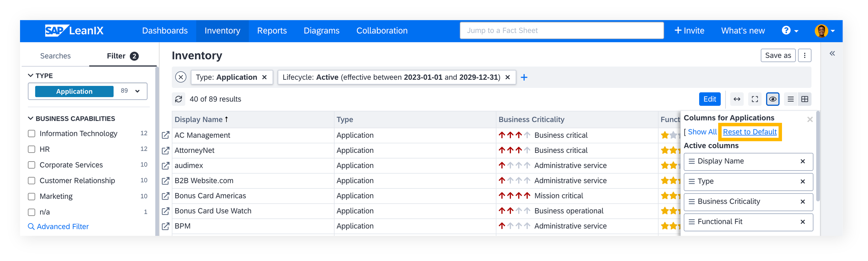868x261 pixels.
Task: Remove Type from active columns
Action: (803, 182)
